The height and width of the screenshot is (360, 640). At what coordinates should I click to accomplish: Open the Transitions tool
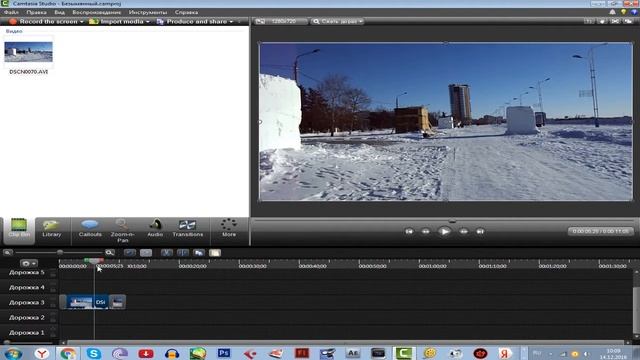point(187,229)
